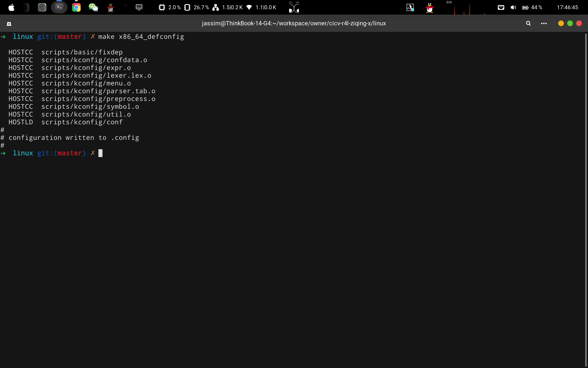Click the Wi-Fi speed indicator icon
The image size is (588, 368).
pos(249,8)
